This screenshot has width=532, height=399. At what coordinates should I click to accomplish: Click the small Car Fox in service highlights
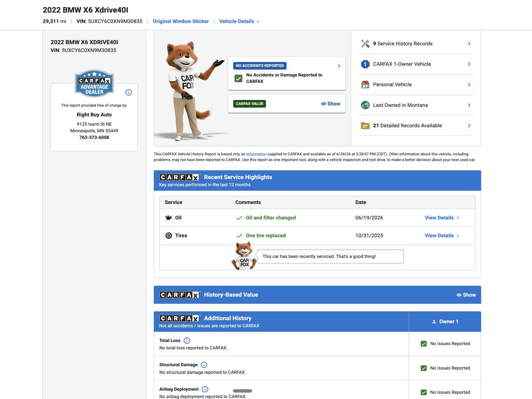244,256
